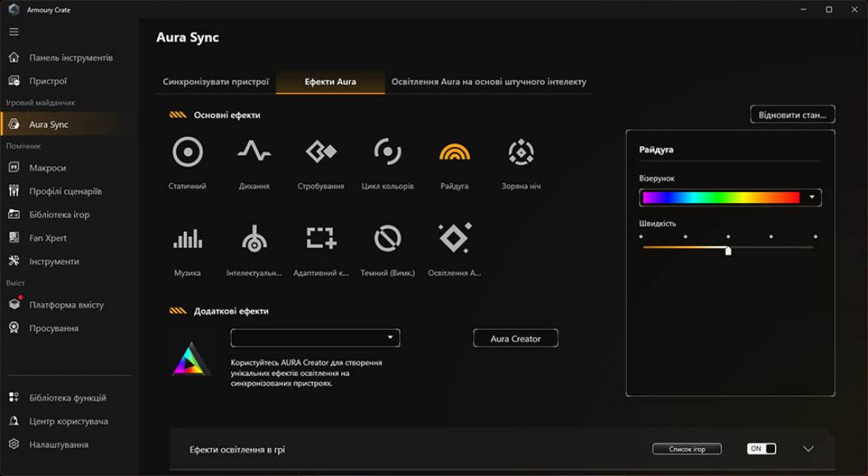Disable in-game lighting effects switch
868x476 pixels.
759,448
